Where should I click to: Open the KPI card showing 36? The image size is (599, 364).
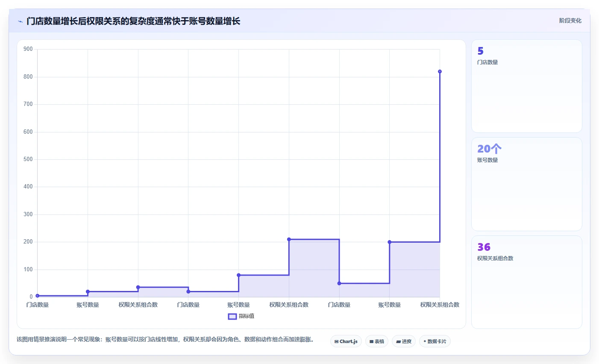(527, 282)
